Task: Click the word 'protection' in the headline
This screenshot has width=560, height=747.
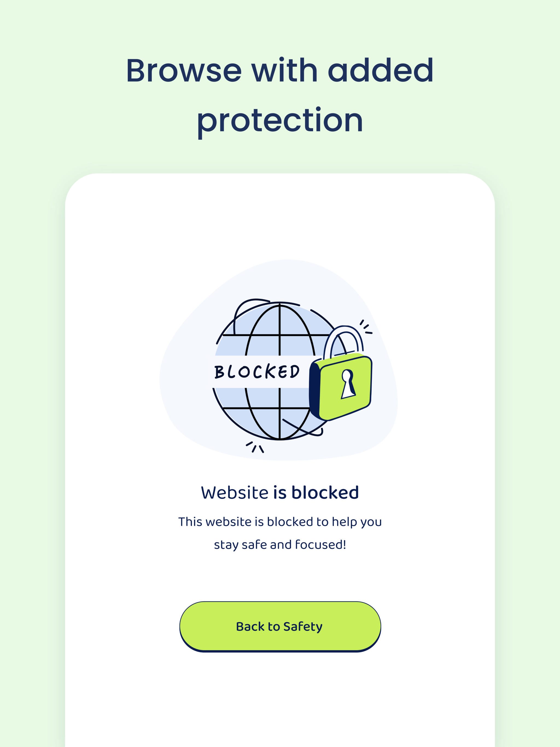Action: (x=280, y=121)
